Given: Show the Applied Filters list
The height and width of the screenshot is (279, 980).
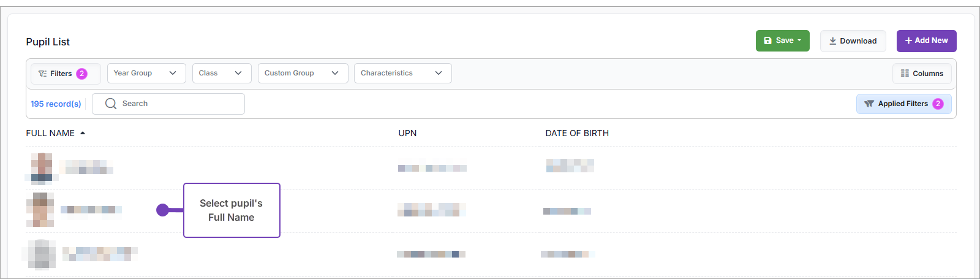Looking at the screenshot, I should pyautogui.click(x=903, y=104).
